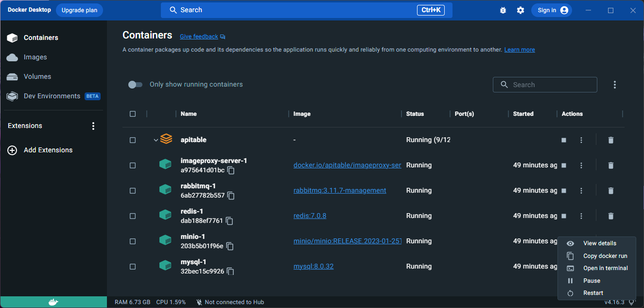
Task: Stop the apitable stack
Action: [564, 140]
